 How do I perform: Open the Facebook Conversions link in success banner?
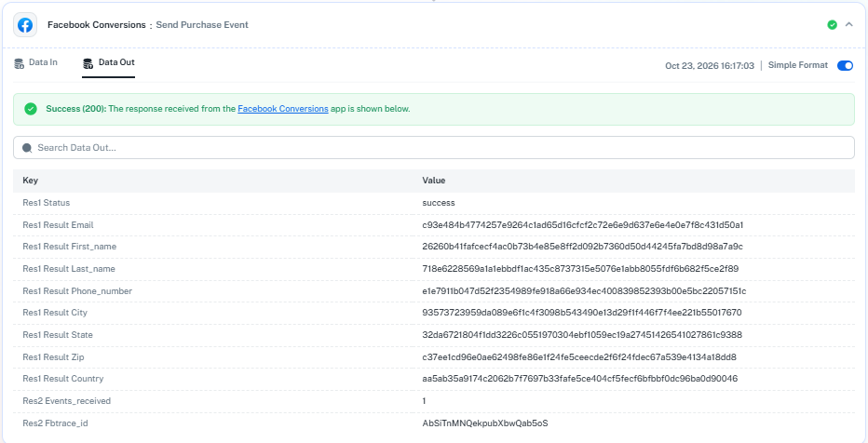coord(283,109)
